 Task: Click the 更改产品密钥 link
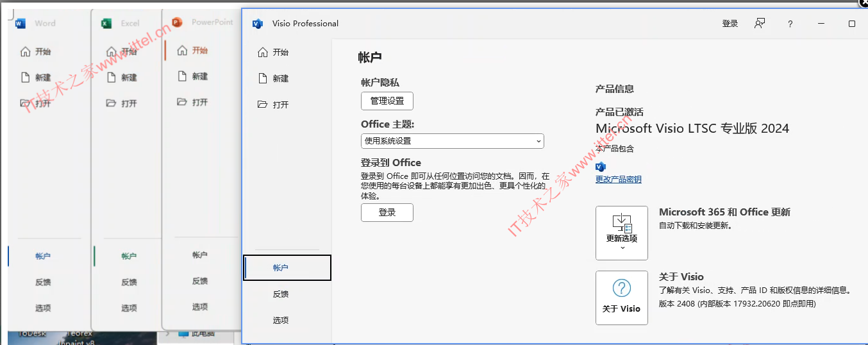[x=618, y=180]
